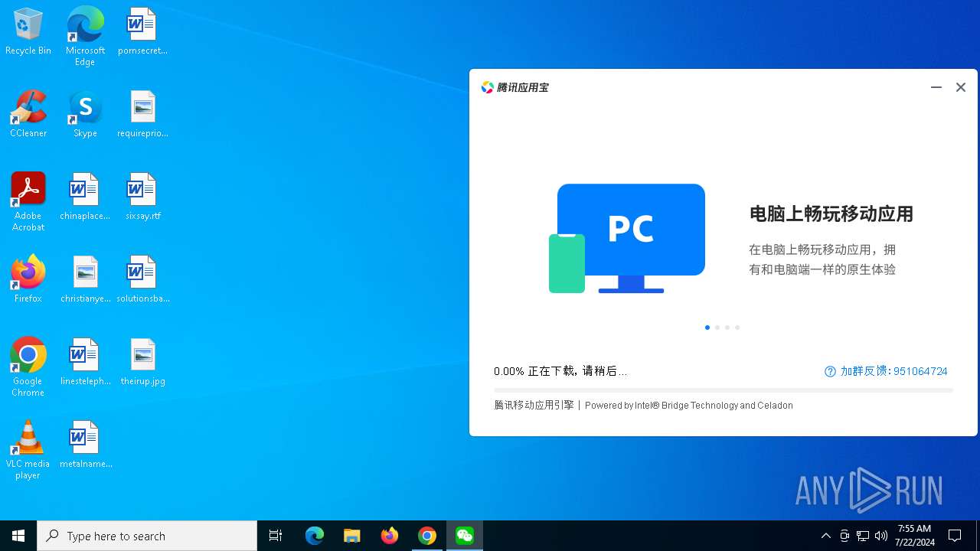
Task: Open VLC media player shortcut
Action: (x=28, y=450)
